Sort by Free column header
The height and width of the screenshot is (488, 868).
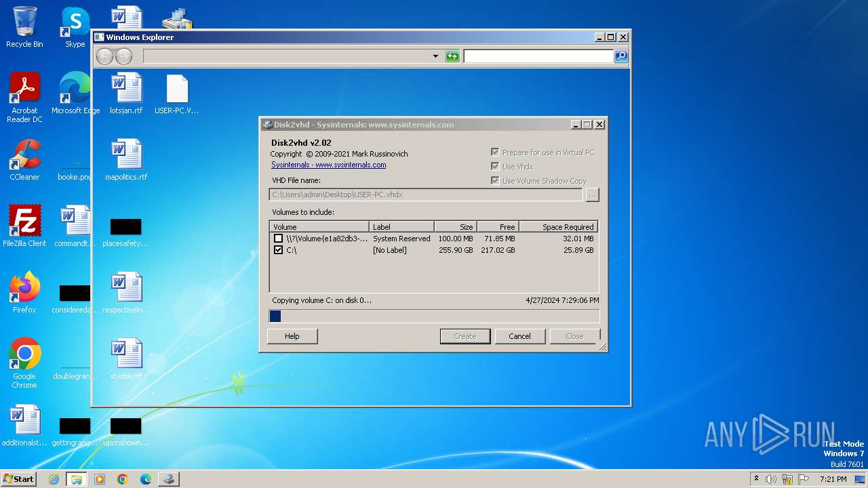click(x=498, y=227)
